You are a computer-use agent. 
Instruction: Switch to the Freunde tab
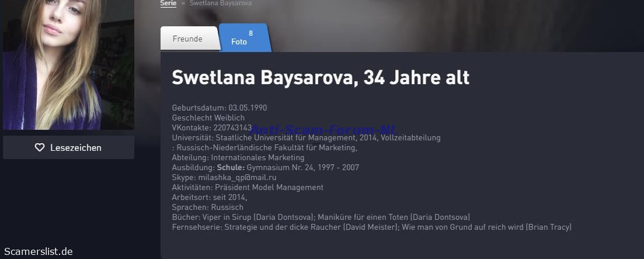pos(187,39)
